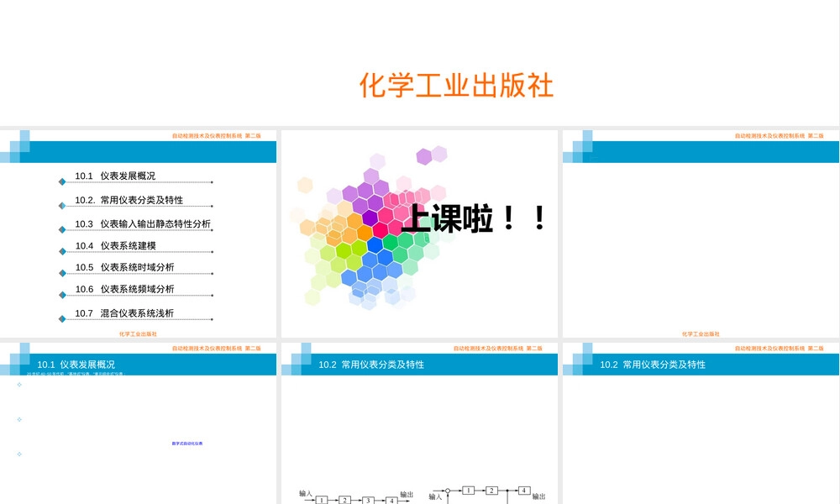Click 化学工业出版社 footer on the contents slide
This screenshot has height=504, width=840.
139,333
